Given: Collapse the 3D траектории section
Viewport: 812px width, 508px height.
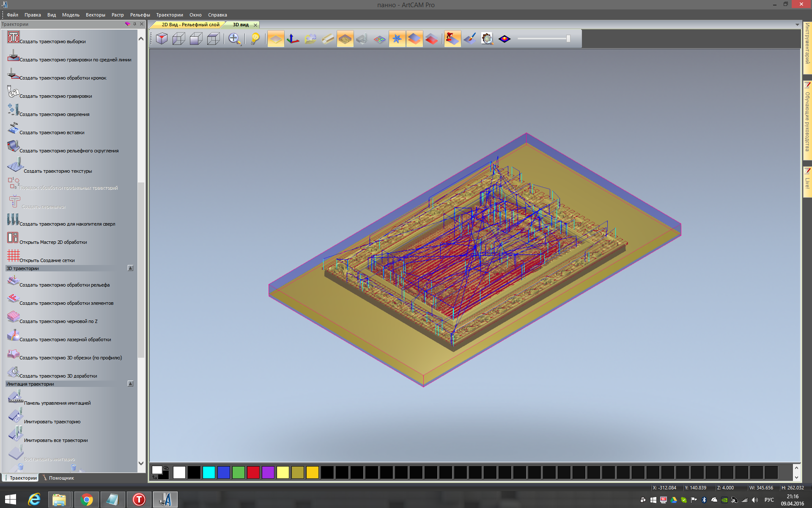Looking at the screenshot, I should coord(130,268).
